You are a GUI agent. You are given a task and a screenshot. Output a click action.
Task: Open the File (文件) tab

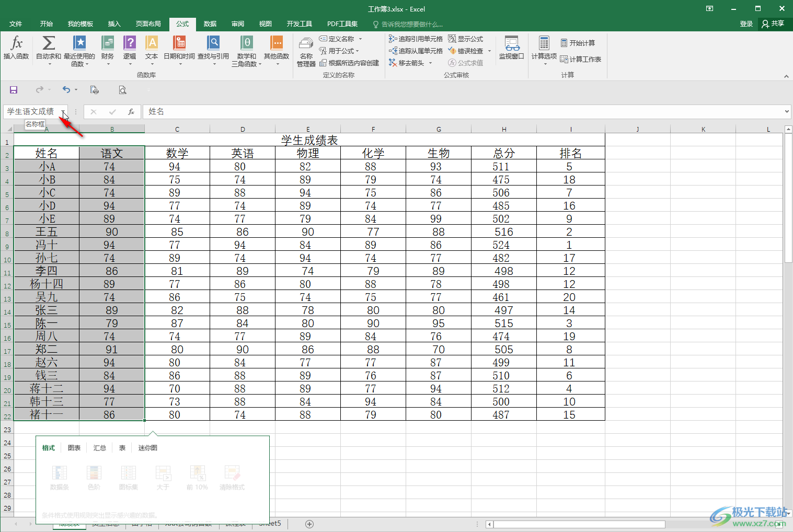click(16, 24)
